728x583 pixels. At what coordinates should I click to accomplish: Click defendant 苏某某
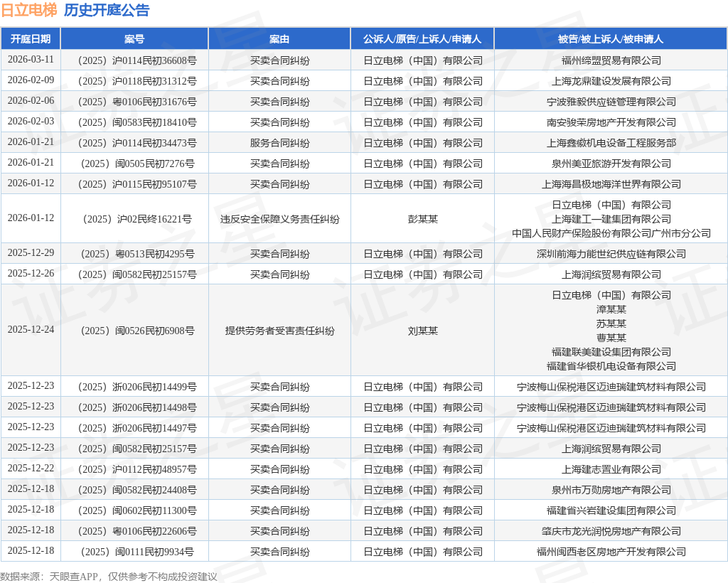tap(611, 323)
